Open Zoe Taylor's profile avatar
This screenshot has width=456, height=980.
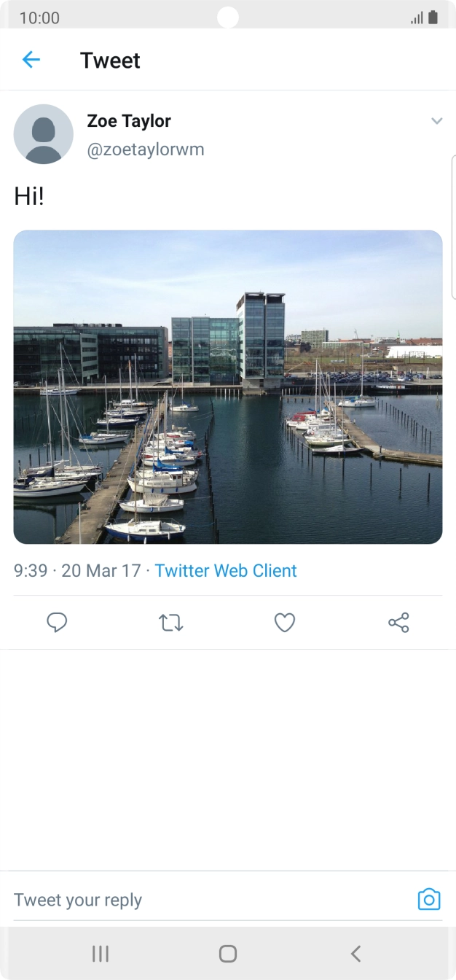[x=44, y=134]
